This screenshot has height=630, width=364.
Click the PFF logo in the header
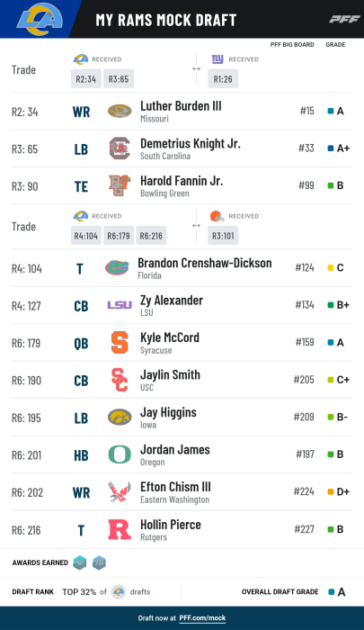click(344, 19)
